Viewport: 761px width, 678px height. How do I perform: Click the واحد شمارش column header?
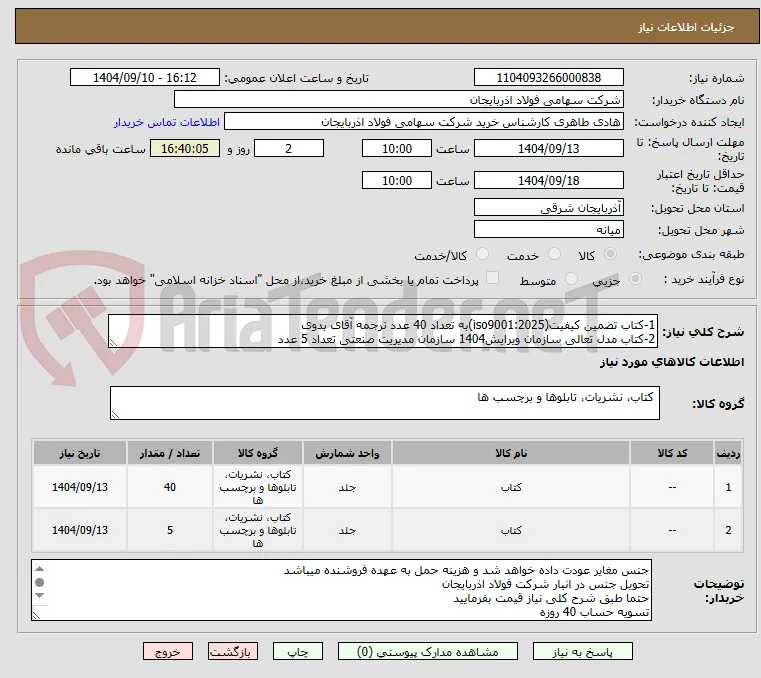347,453
